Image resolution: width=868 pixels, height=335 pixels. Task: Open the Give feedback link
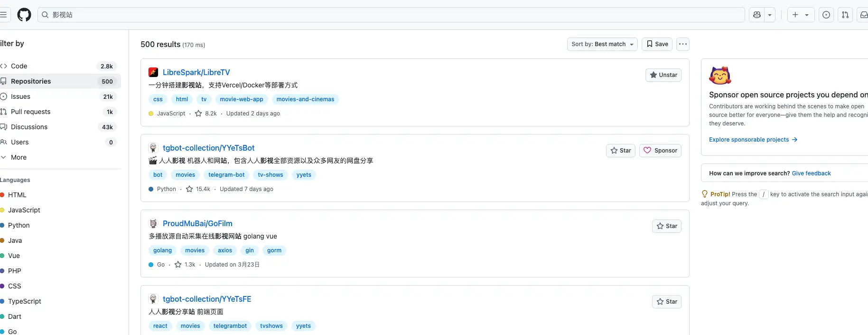click(x=812, y=173)
